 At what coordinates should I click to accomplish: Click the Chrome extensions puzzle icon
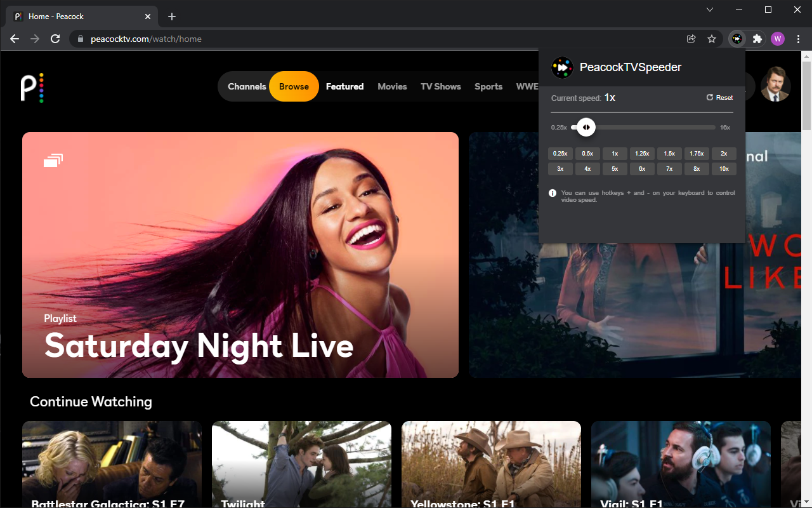click(x=756, y=39)
